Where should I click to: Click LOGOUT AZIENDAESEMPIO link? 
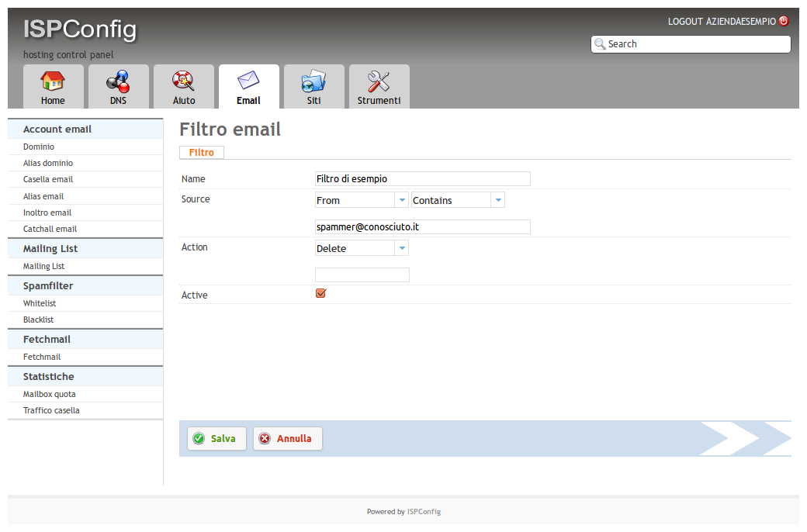click(722, 22)
